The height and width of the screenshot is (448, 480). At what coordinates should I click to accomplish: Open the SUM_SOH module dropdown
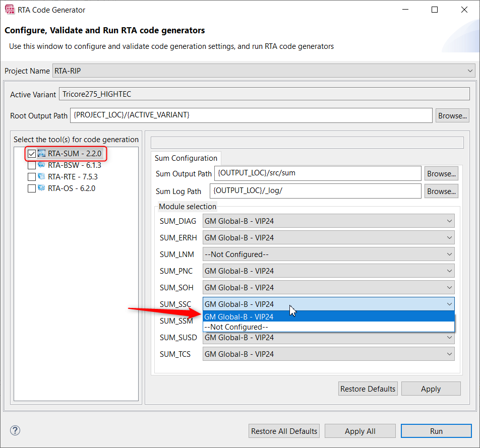328,287
